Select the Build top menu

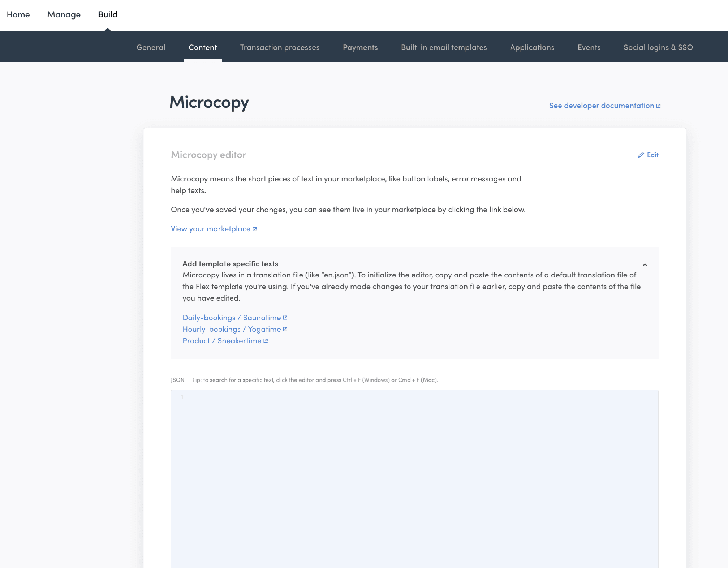tap(108, 14)
